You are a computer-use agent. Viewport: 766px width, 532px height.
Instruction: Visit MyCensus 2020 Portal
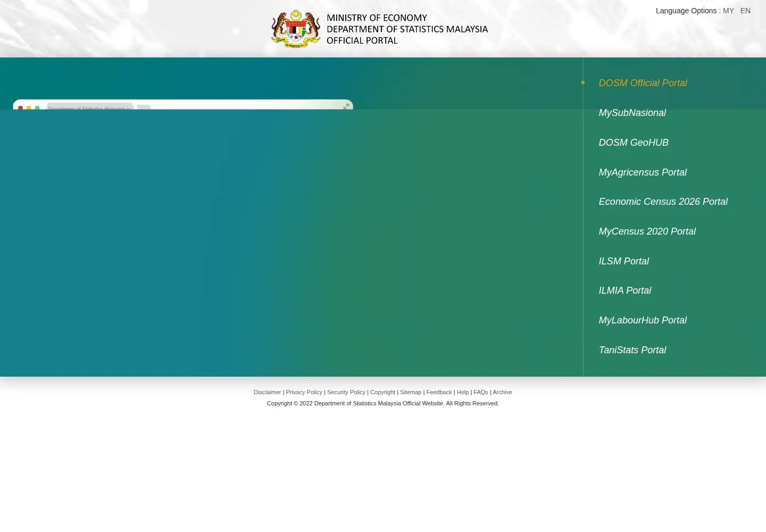tap(647, 231)
